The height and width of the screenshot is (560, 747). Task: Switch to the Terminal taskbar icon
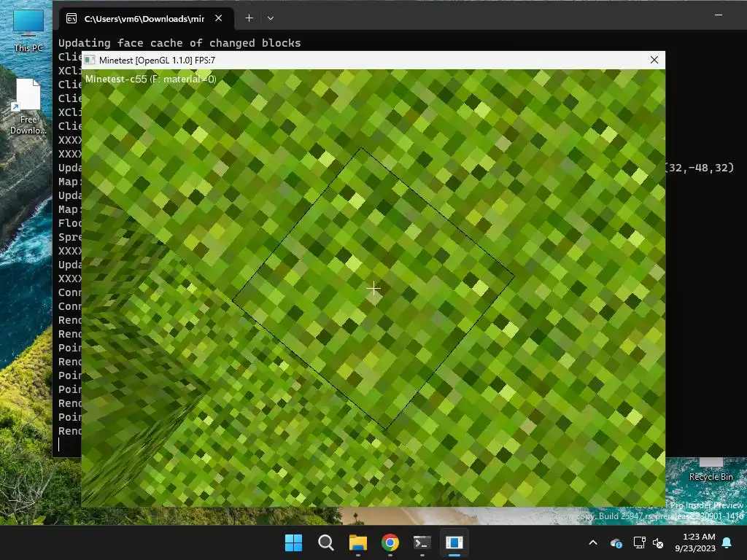422,542
